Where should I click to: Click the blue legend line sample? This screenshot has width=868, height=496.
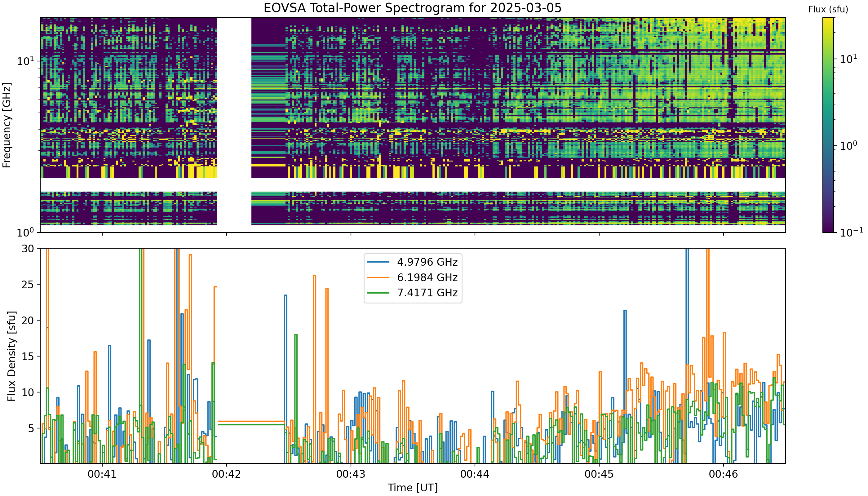pyautogui.click(x=379, y=262)
